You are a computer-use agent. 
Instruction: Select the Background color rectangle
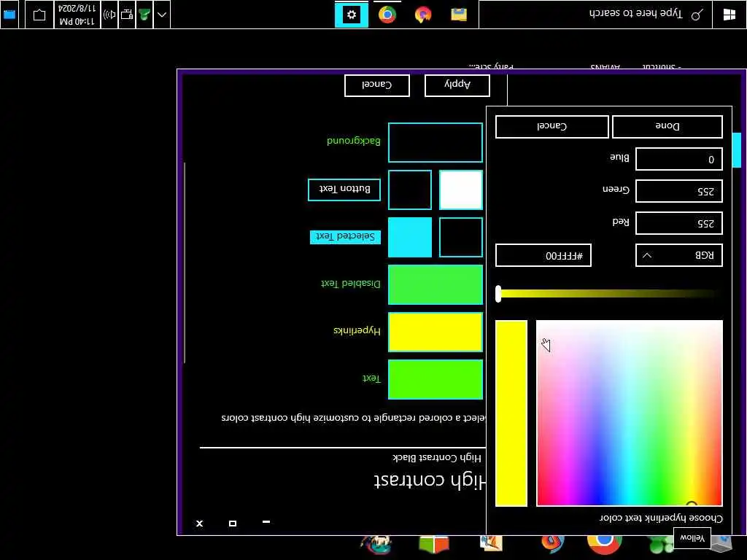point(436,142)
